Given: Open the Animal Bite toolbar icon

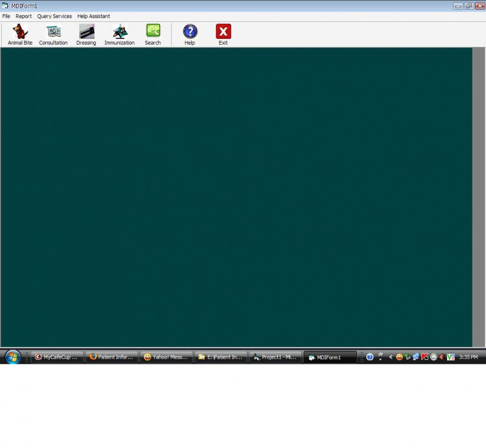Looking at the screenshot, I should point(20,35).
